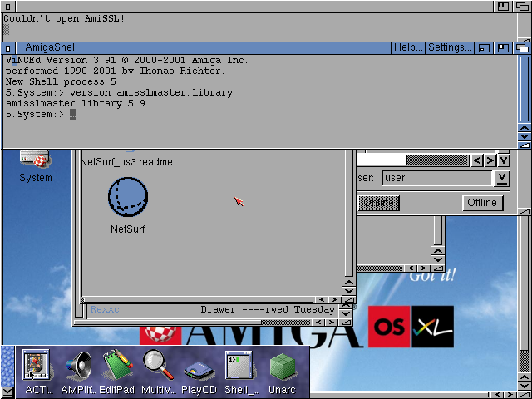
Task: Open dropdown arrow beside the left/right arrows
Action: 504,160
